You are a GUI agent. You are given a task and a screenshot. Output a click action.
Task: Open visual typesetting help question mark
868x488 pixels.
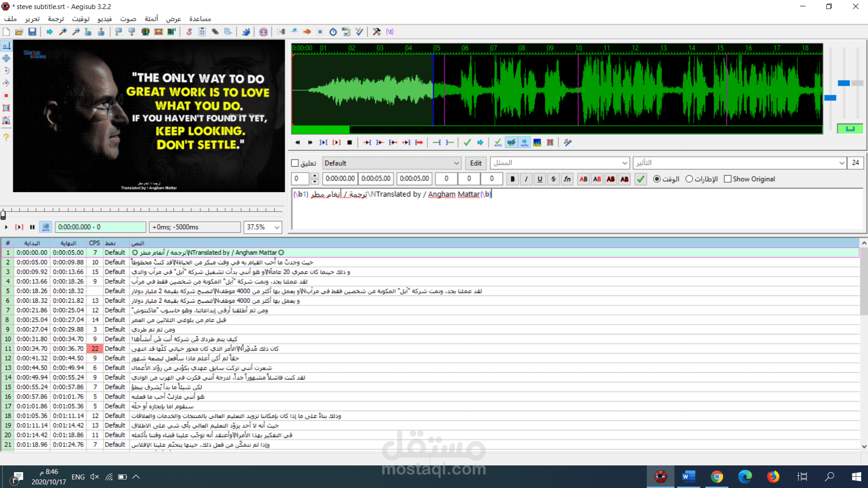click(x=6, y=137)
